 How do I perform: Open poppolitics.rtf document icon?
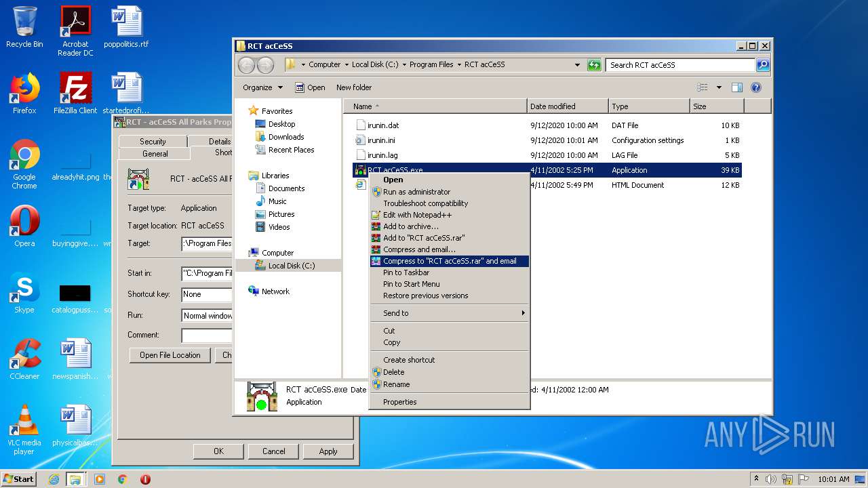126,27
